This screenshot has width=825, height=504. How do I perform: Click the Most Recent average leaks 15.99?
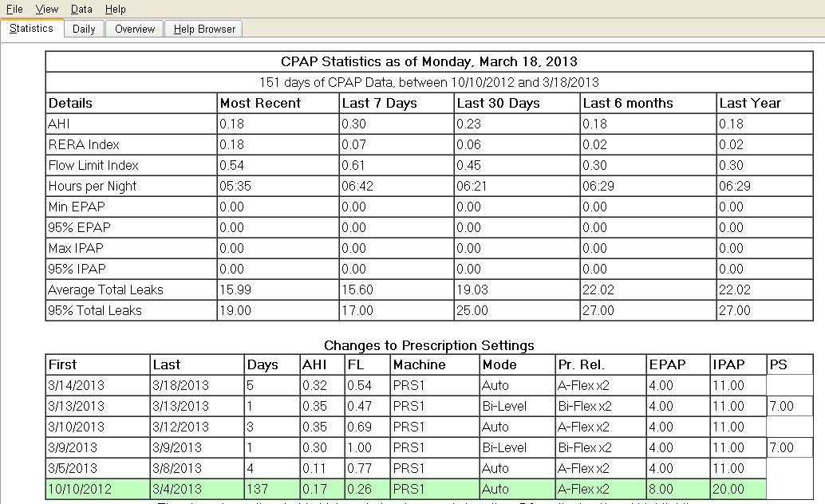tap(235, 289)
